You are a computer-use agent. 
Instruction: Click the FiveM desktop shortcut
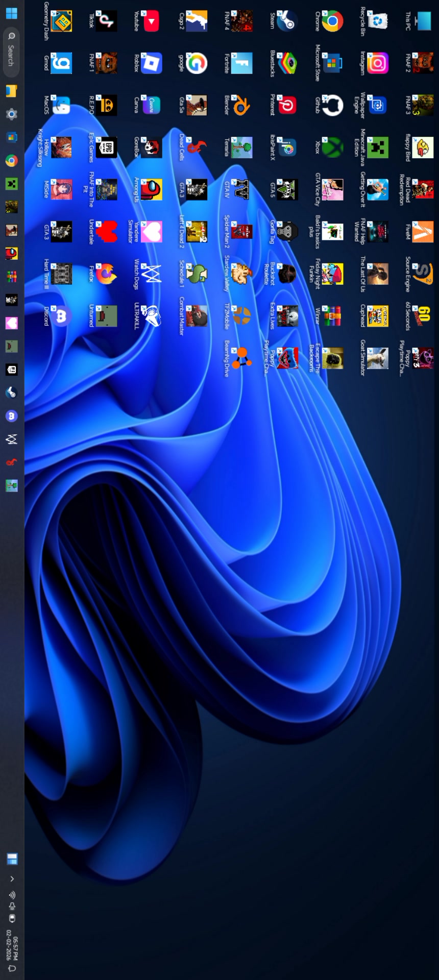coord(422,232)
